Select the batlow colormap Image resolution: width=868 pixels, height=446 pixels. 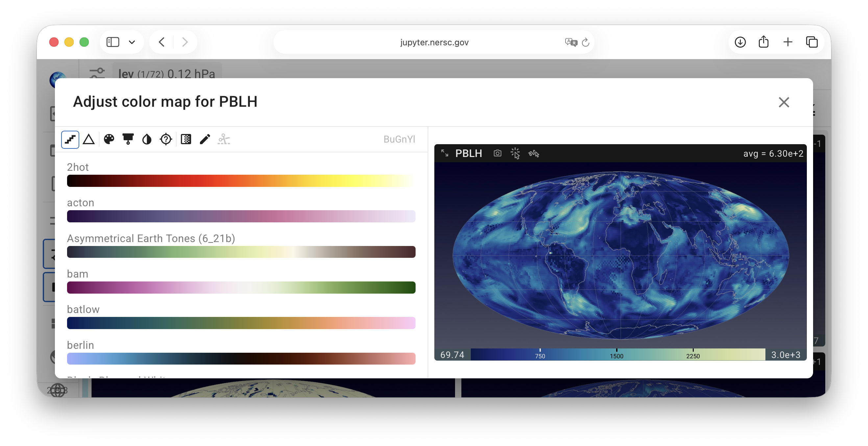click(x=241, y=323)
